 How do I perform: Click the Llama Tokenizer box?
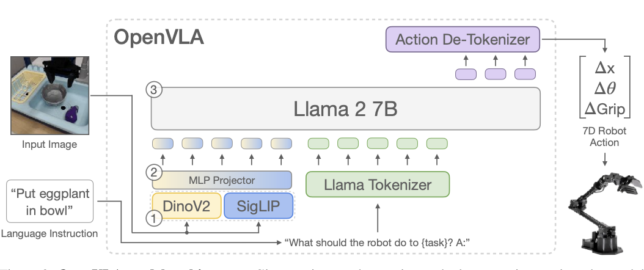[378, 184]
